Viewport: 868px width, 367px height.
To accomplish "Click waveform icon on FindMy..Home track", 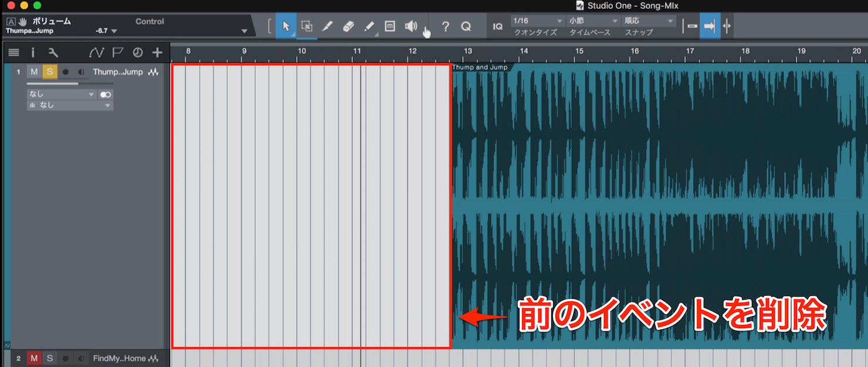I will (154, 358).
